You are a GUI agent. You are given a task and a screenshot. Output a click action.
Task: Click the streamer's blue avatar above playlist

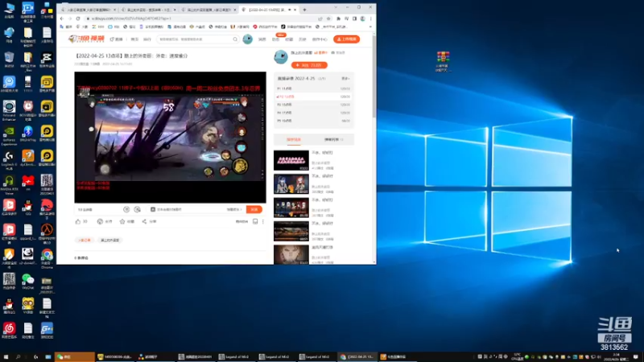[x=281, y=57]
